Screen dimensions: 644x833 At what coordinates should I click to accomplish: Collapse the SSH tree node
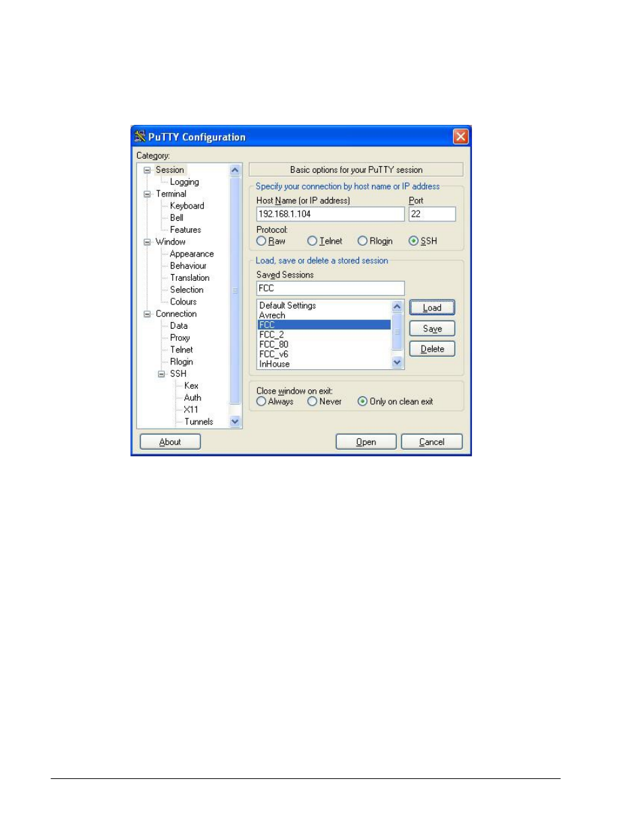point(161,374)
